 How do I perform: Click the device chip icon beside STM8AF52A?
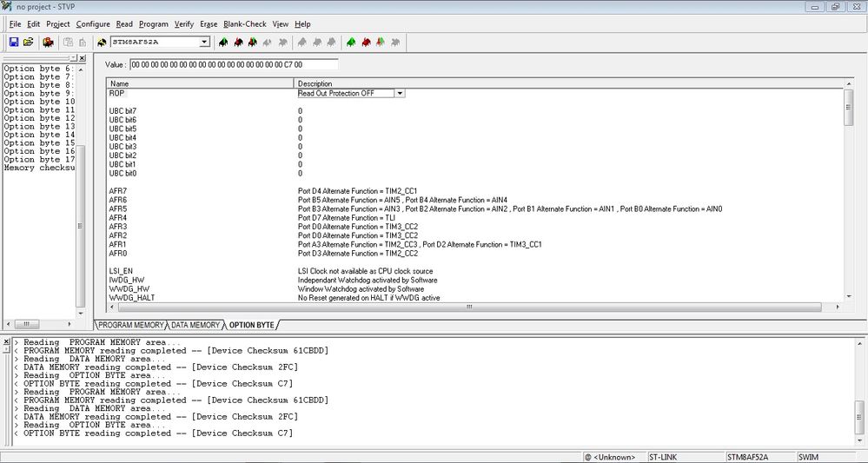point(102,42)
